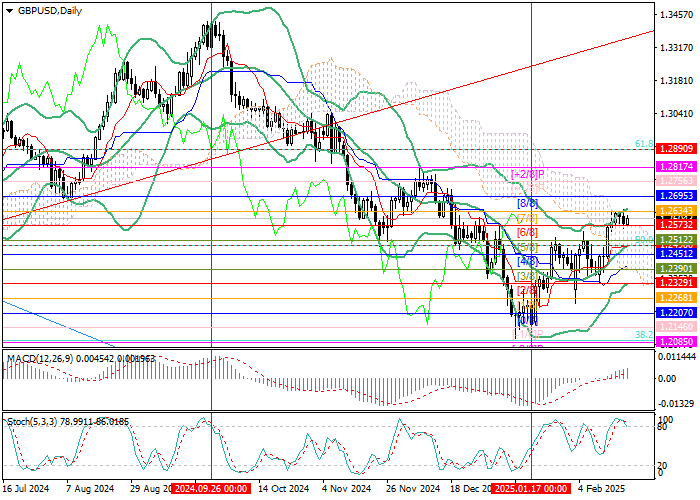Click the 1.33170 price axis value
700x500 pixels.
point(677,48)
